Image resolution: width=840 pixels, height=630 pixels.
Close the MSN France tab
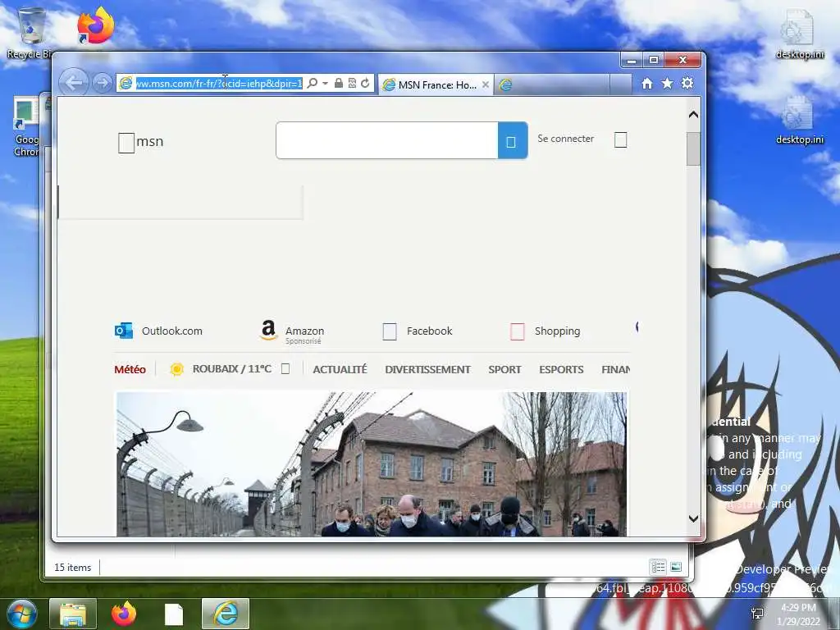(486, 84)
